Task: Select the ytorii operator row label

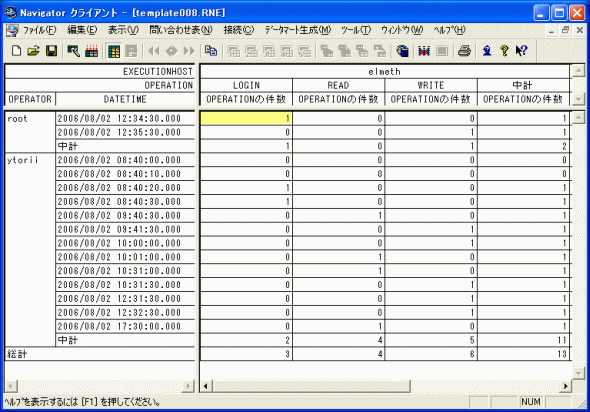Action: (23, 160)
